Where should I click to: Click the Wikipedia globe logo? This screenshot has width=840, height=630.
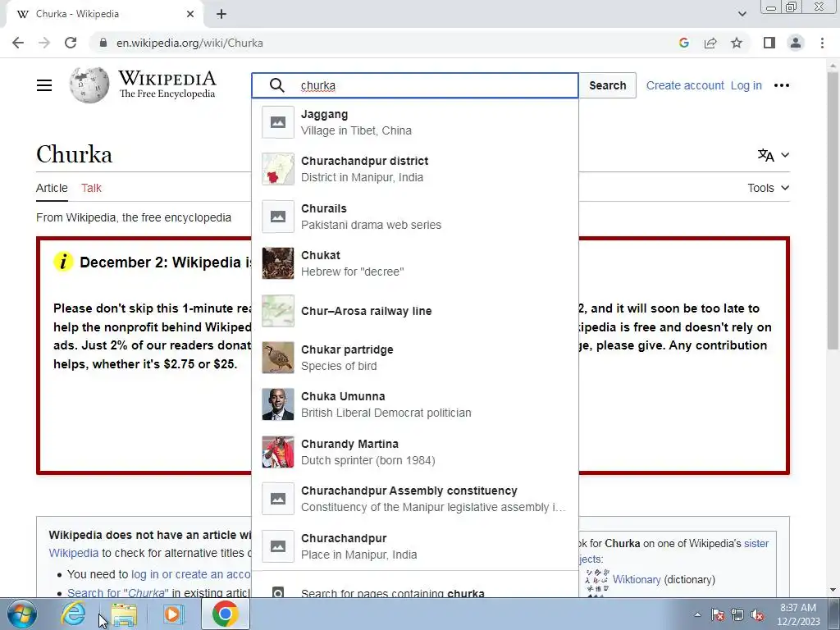click(x=89, y=85)
